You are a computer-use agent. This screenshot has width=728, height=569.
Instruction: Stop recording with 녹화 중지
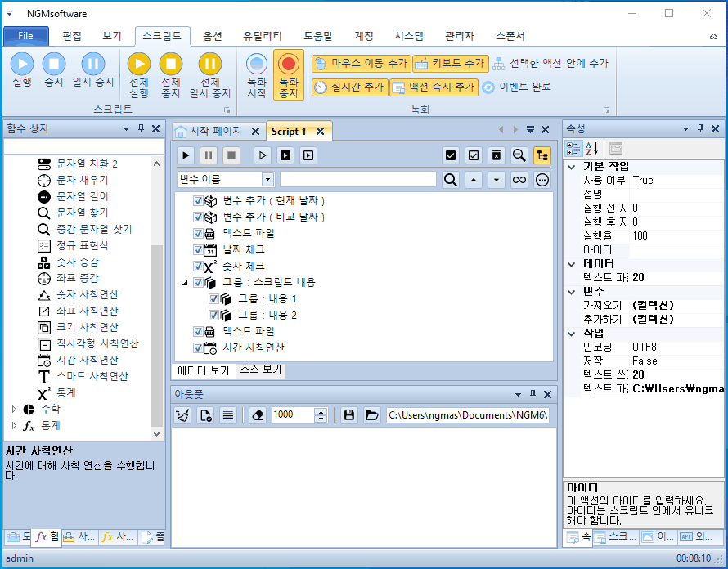tap(288, 75)
